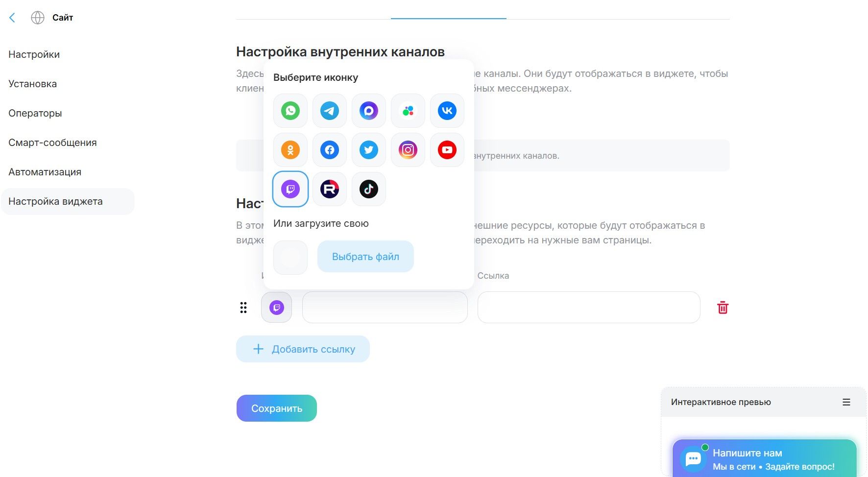Screen dimensions: 868x477
Task: Click the Ссылка URL input field
Action: 588,308
